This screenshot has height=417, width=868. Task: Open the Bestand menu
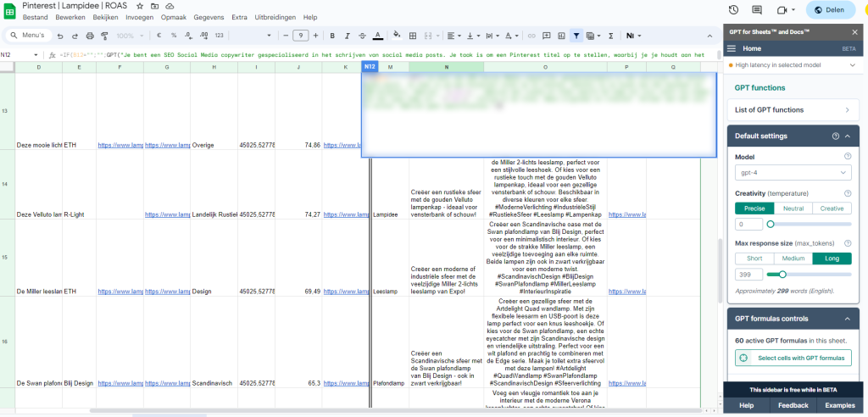point(36,17)
